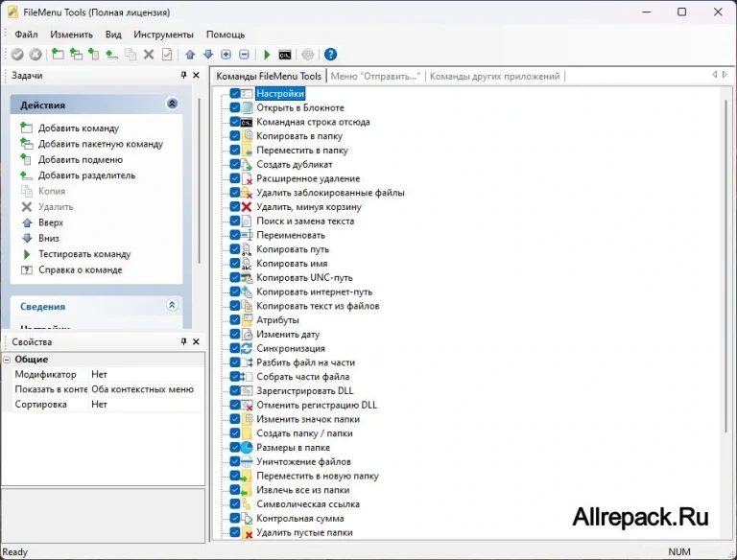Uncheck Копировать в папку checkbox
This screenshot has height=560, width=737.
point(235,136)
